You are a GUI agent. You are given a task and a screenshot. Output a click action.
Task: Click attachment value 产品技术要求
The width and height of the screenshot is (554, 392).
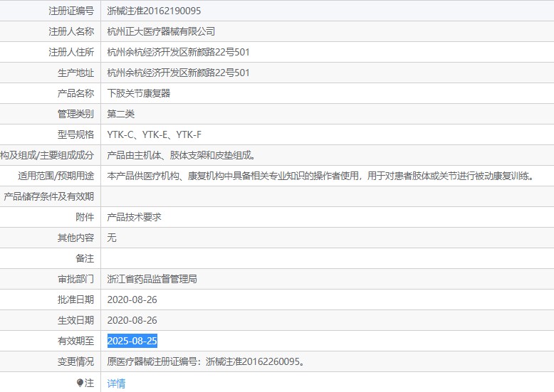coord(135,217)
